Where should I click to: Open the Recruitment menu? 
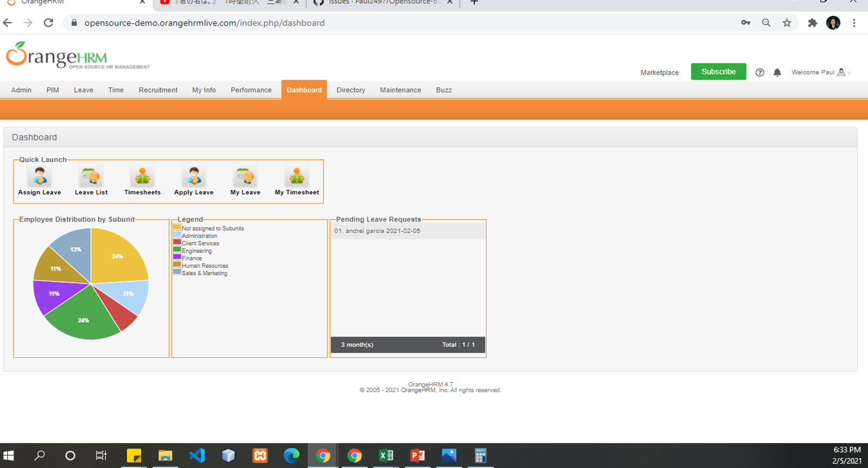click(x=158, y=90)
